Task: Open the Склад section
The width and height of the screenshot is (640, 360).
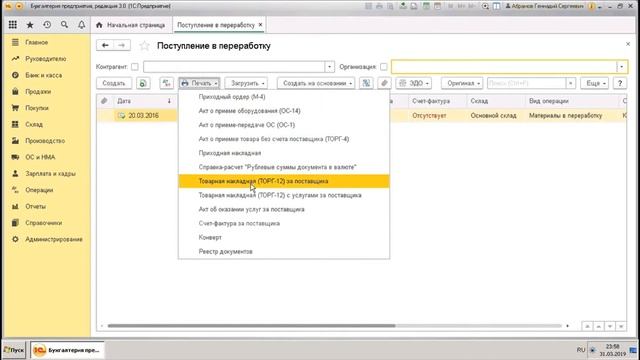Action: point(34,124)
